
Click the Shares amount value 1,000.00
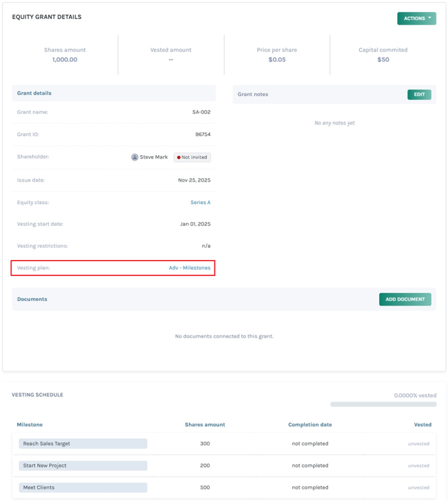pos(65,60)
